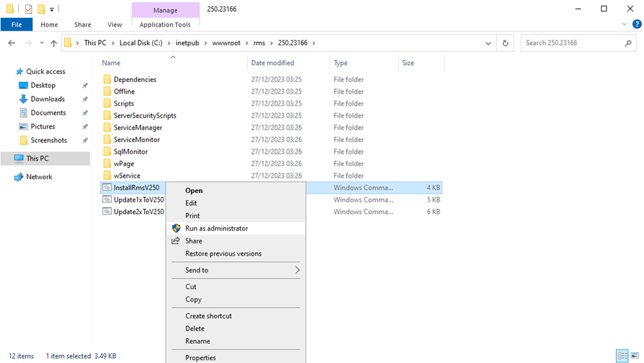
Task: Open the Application Tools tab
Action: point(165,25)
